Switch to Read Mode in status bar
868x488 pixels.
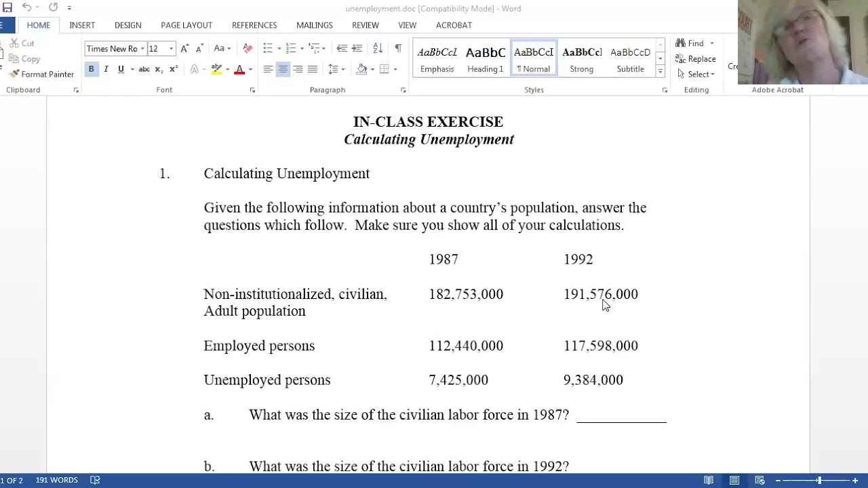tap(709, 481)
